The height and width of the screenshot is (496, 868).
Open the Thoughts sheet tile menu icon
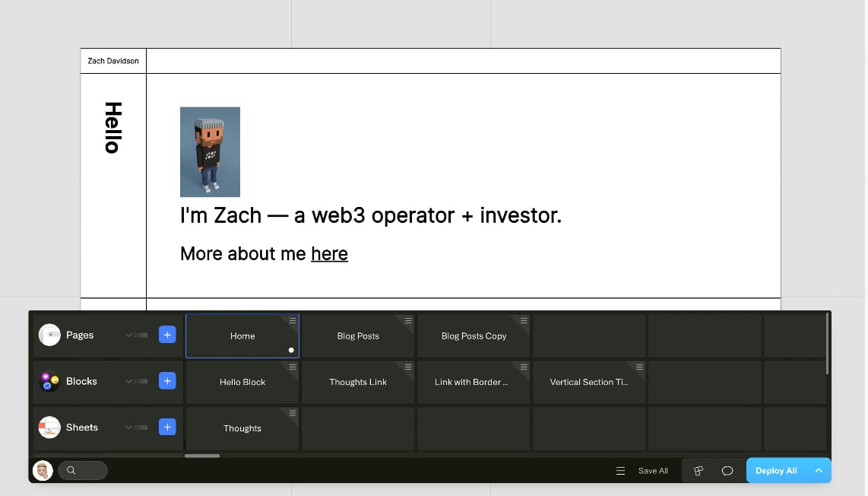pyautogui.click(x=293, y=413)
